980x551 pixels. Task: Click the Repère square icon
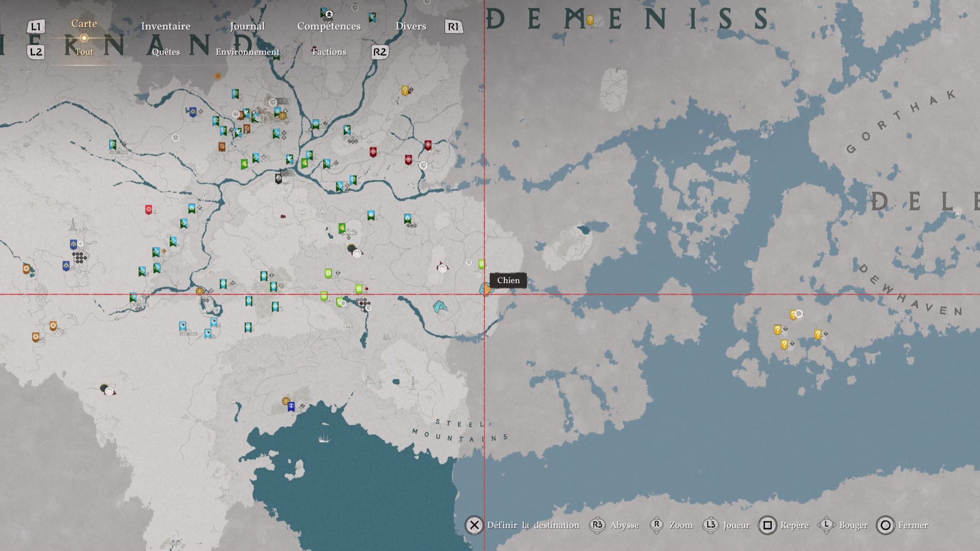[x=767, y=525]
